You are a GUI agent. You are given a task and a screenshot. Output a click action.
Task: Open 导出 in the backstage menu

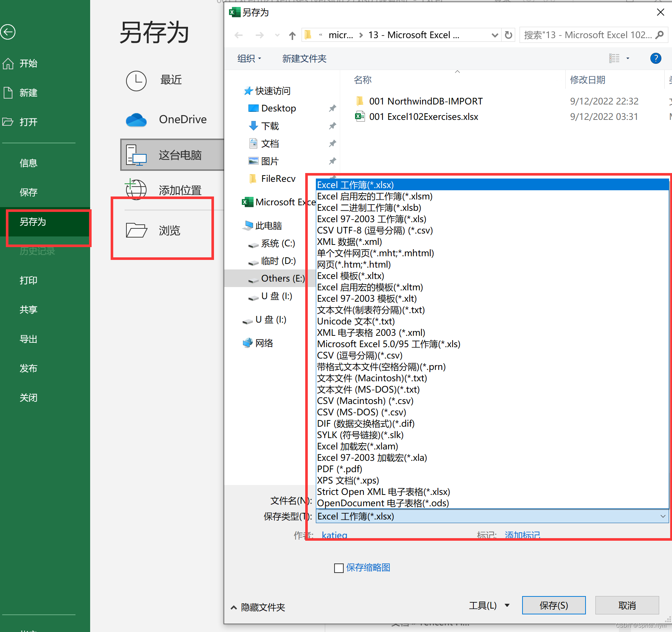pos(29,339)
